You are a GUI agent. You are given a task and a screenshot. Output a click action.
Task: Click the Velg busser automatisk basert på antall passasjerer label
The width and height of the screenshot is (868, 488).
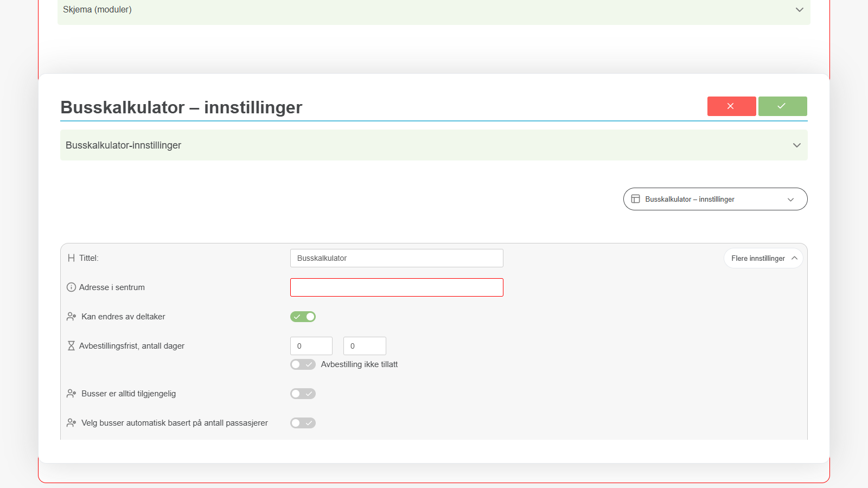175,423
